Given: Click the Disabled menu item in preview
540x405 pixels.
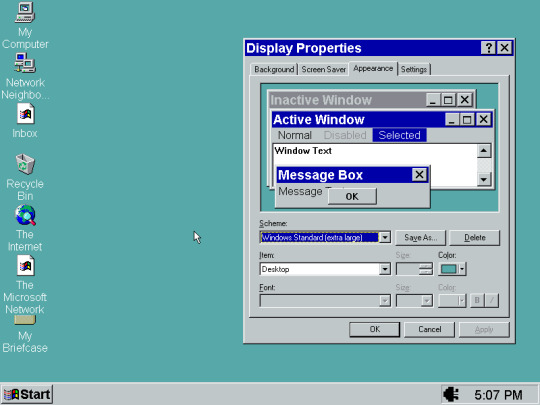Looking at the screenshot, I should click(345, 135).
